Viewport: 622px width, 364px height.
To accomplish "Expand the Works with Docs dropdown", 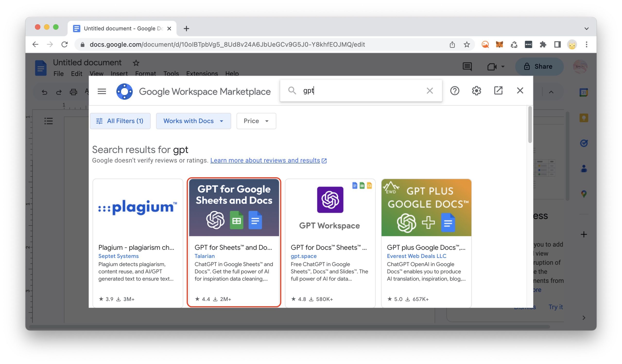I will click(x=193, y=121).
